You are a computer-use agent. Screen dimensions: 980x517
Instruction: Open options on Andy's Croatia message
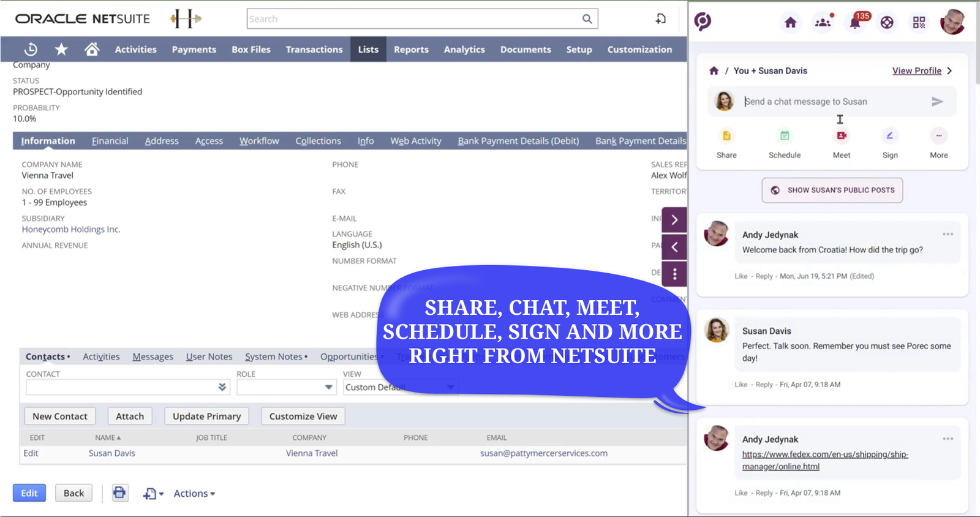pyautogui.click(x=948, y=234)
